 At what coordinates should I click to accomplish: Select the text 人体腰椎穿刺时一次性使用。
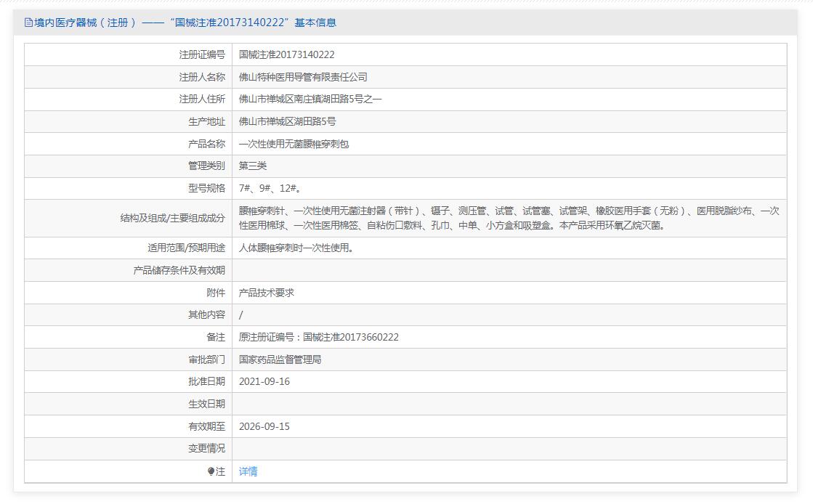[296, 248]
